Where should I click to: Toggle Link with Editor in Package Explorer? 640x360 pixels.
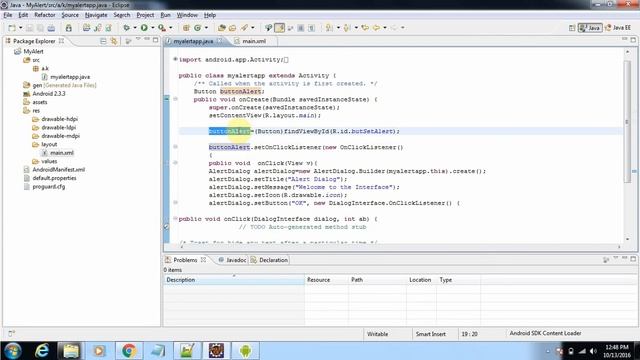[113, 41]
